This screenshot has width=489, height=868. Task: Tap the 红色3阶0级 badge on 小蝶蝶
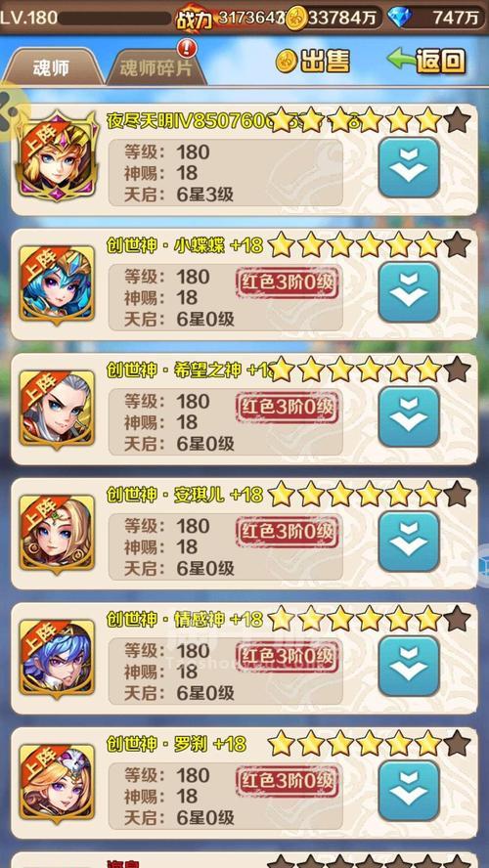point(288,284)
